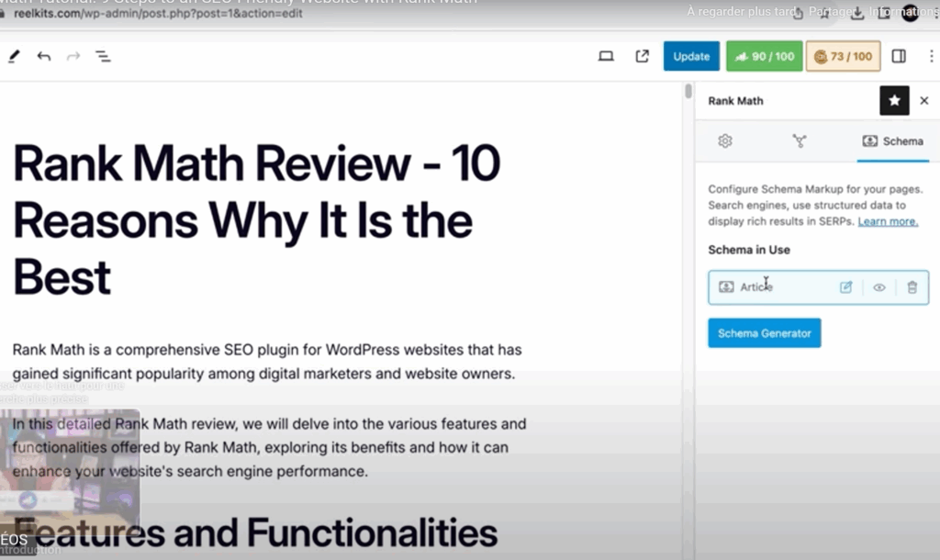Select the pencil Tools icon in the editor toolbar

[14, 56]
